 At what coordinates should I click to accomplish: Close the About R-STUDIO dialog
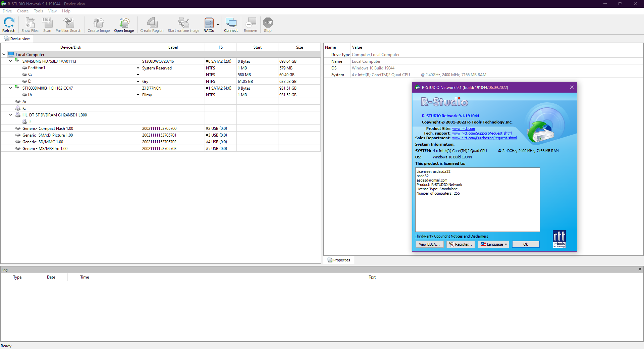click(572, 87)
